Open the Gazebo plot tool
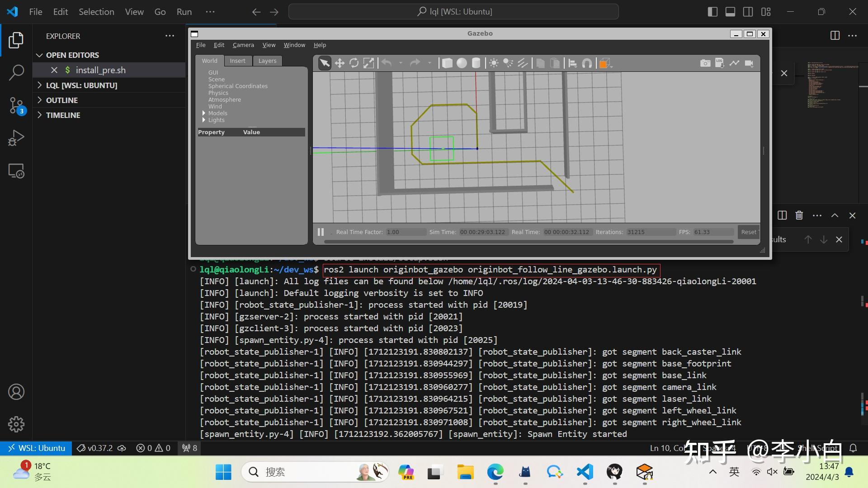This screenshot has width=868, height=488. click(734, 63)
